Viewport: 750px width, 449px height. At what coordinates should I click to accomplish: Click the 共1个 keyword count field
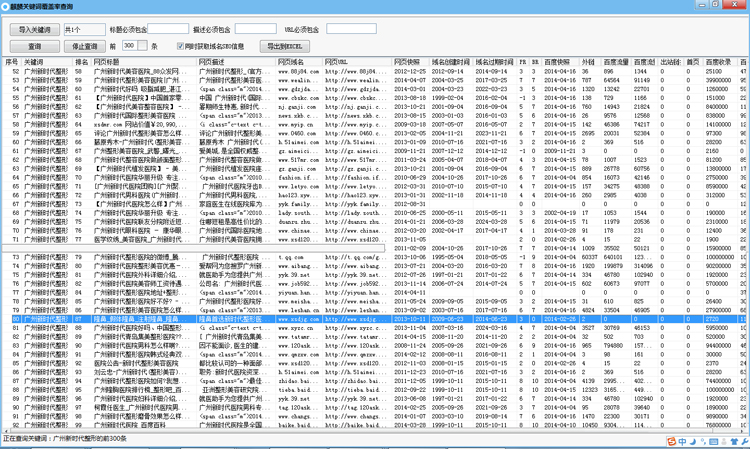85,30
